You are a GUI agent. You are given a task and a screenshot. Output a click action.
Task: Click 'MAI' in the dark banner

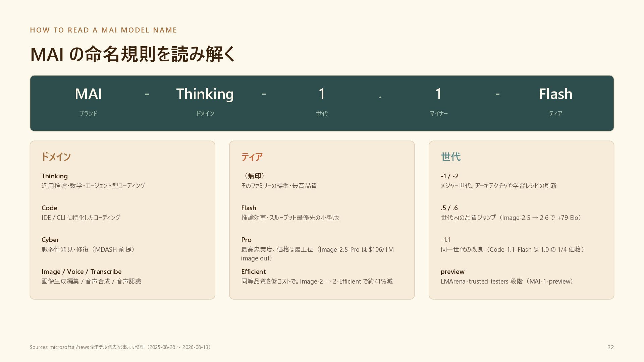[x=88, y=94]
